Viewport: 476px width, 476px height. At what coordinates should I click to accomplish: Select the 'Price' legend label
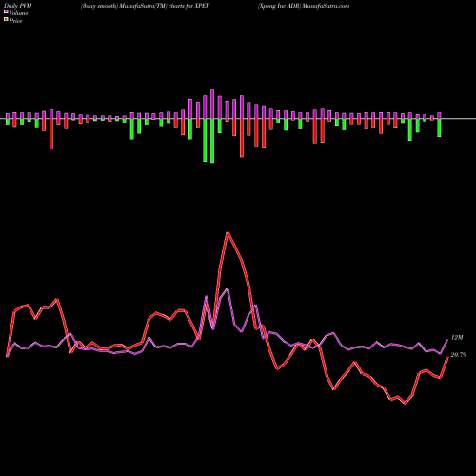coord(15,21)
